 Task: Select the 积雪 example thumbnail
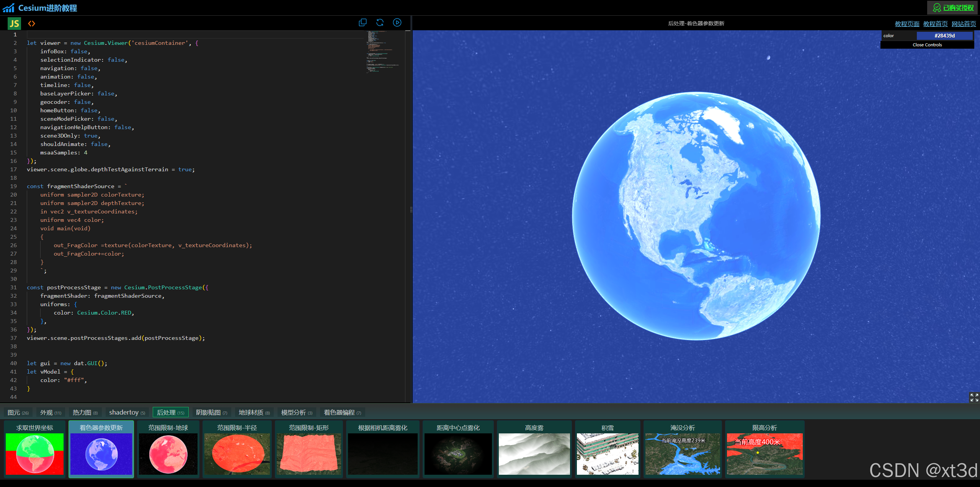[x=607, y=454]
